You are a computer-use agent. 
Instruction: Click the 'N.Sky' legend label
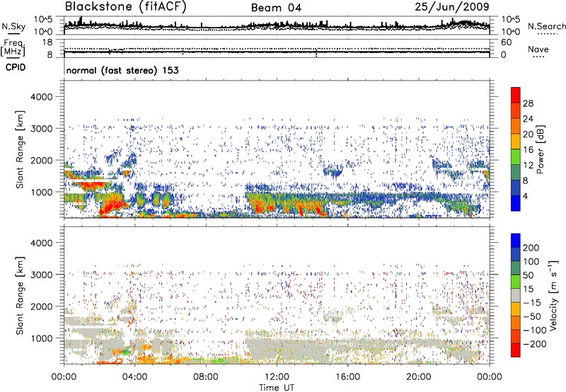[x=13, y=26]
